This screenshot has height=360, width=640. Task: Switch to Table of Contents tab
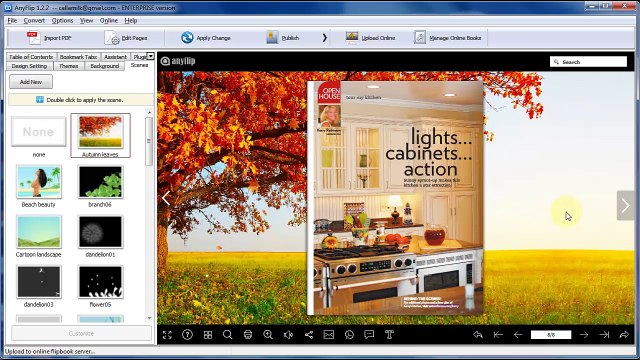tap(31, 57)
